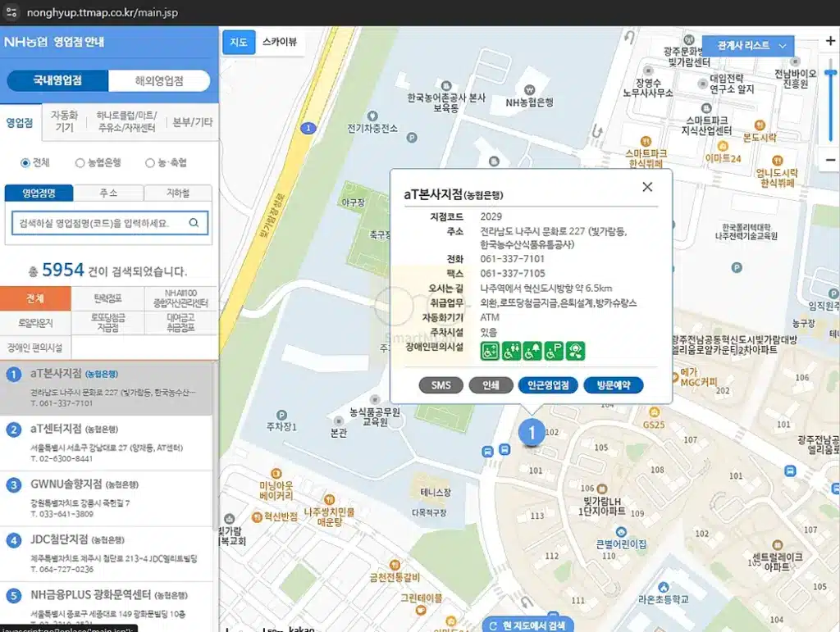The image size is (840, 632).
Task: Click the 인근영업점 button
Action: tap(548, 385)
